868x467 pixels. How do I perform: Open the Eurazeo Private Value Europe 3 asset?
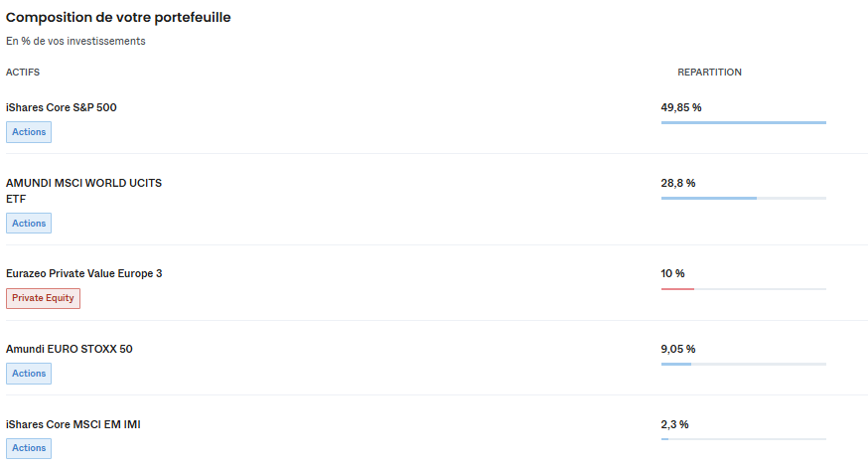[84, 273]
